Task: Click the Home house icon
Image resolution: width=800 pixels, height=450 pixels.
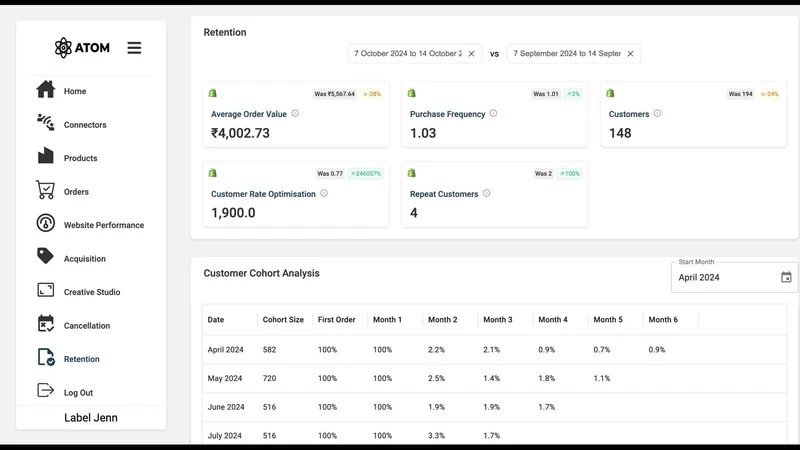Action: (45, 89)
